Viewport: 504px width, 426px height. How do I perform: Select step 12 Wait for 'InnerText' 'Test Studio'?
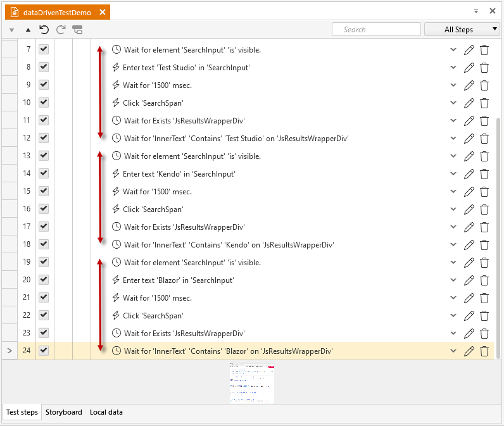(x=236, y=139)
